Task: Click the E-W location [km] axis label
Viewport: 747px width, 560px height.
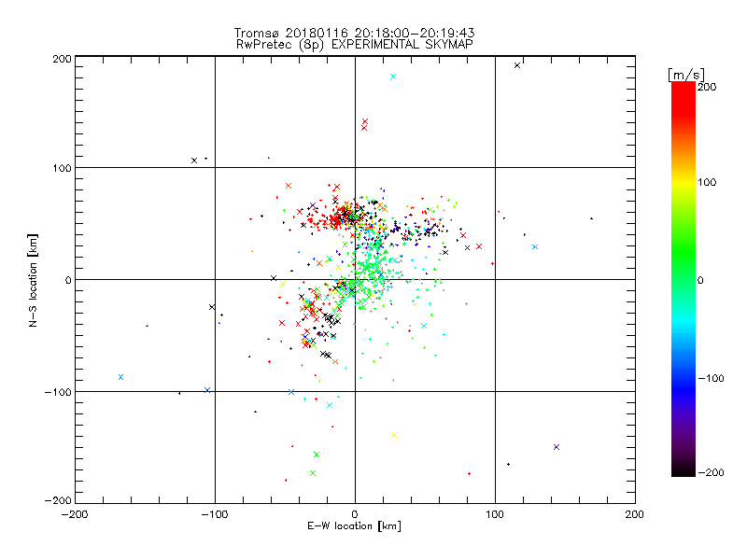Action: (x=355, y=526)
